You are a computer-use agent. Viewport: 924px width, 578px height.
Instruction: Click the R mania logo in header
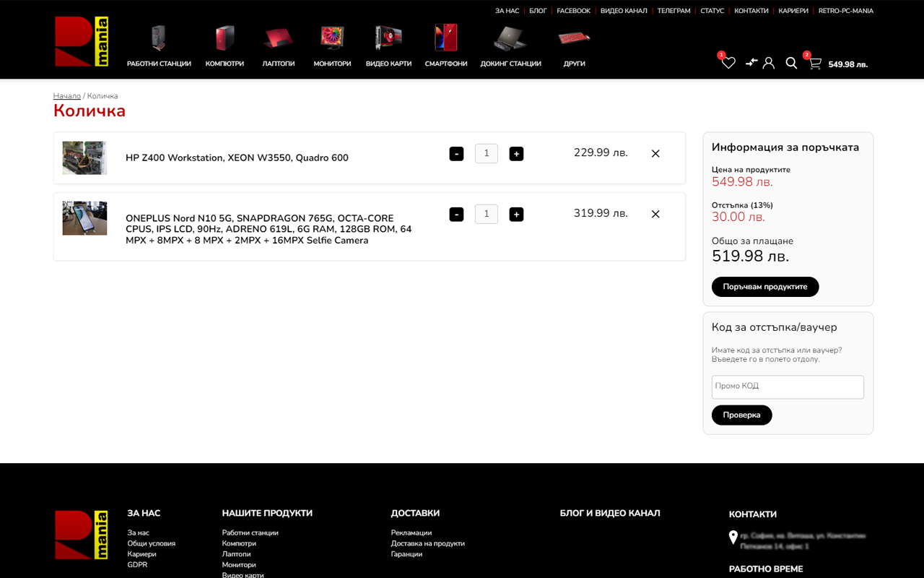82,42
